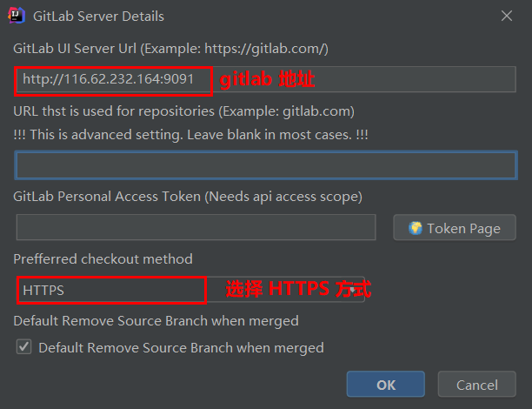
Task: Click the GitLab UI Server Url label
Action: click(170, 49)
